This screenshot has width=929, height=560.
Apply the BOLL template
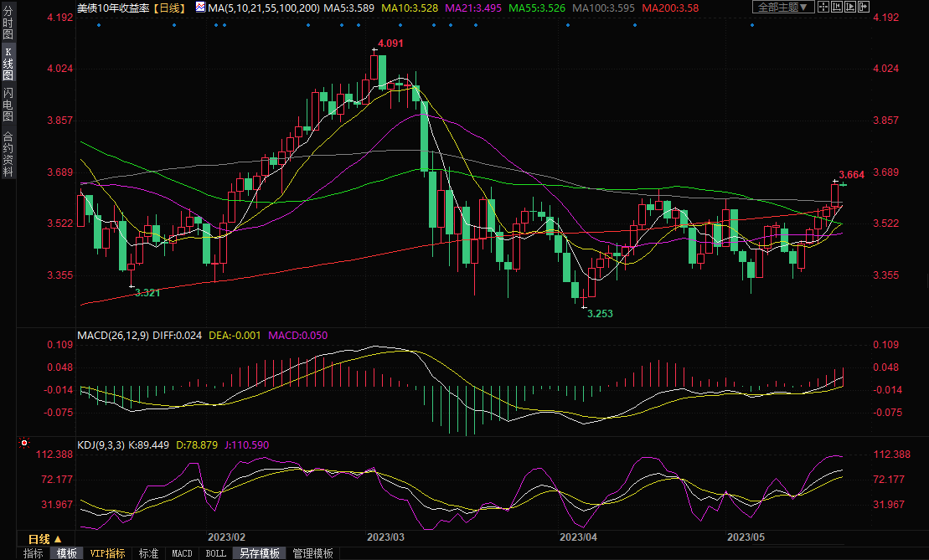[215, 553]
